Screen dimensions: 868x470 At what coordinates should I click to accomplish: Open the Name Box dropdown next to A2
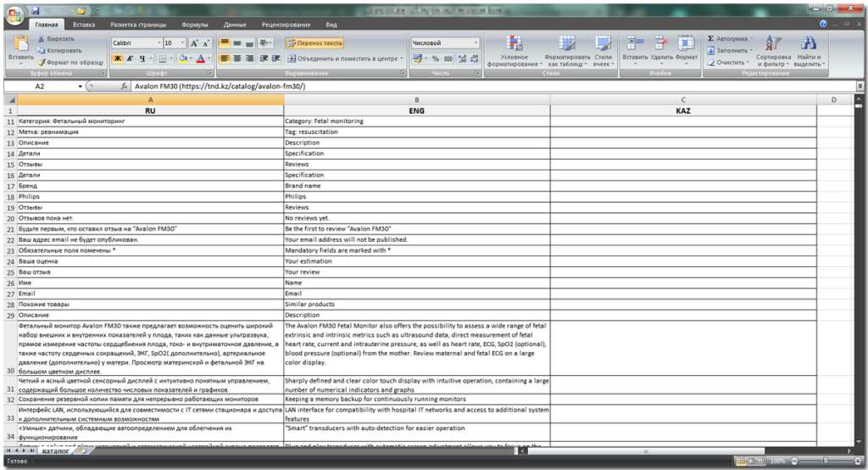[x=81, y=87]
